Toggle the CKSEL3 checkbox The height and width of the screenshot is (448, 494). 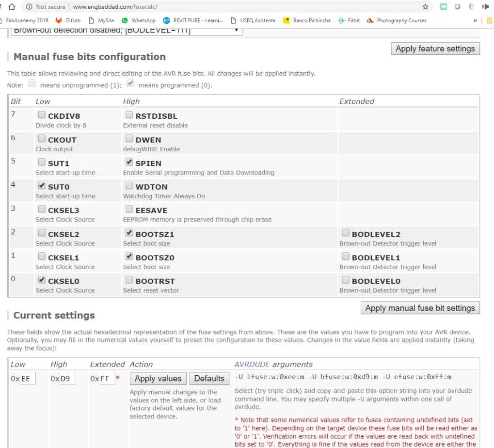tap(42, 209)
